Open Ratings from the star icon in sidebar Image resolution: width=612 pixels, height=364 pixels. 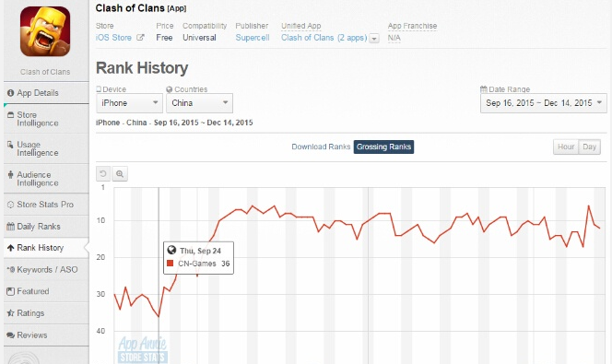click(x=10, y=313)
